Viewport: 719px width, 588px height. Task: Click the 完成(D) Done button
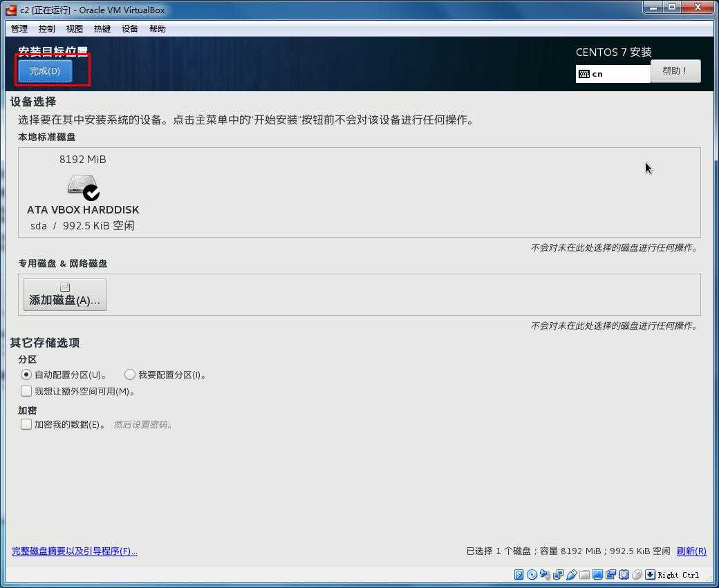coord(45,71)
